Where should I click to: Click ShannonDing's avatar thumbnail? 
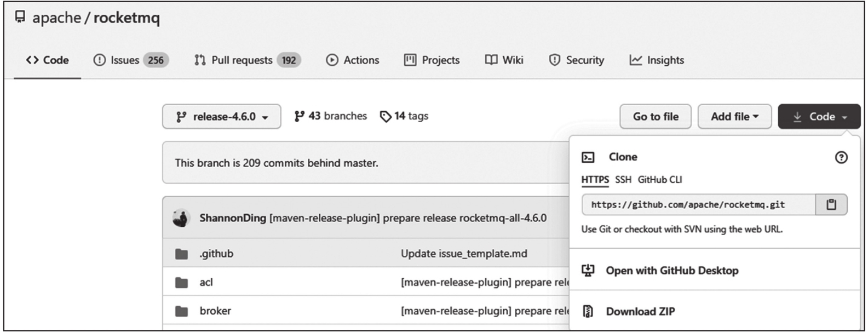coord(181,218)
